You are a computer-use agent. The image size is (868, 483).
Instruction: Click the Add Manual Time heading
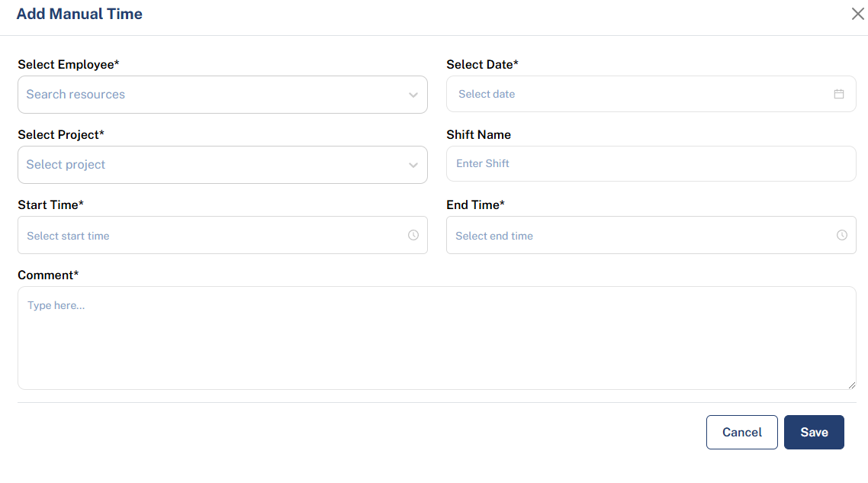[79, 14]
